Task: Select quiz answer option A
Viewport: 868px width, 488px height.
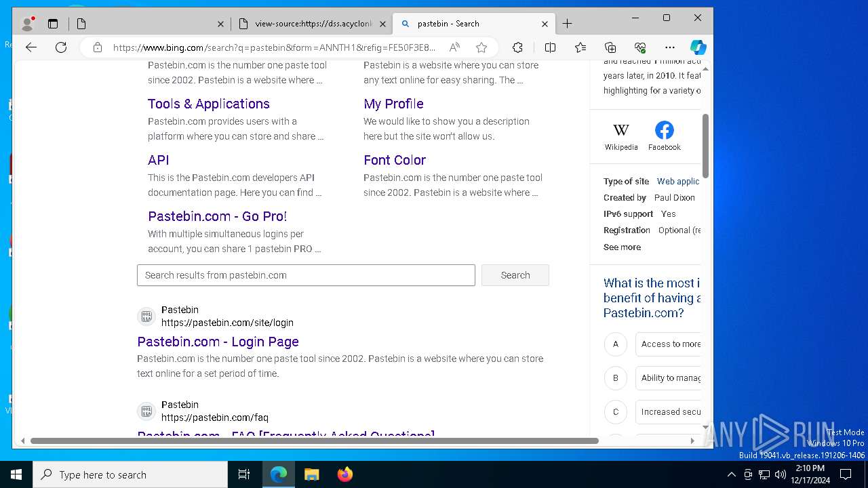Action: [615, 344]
